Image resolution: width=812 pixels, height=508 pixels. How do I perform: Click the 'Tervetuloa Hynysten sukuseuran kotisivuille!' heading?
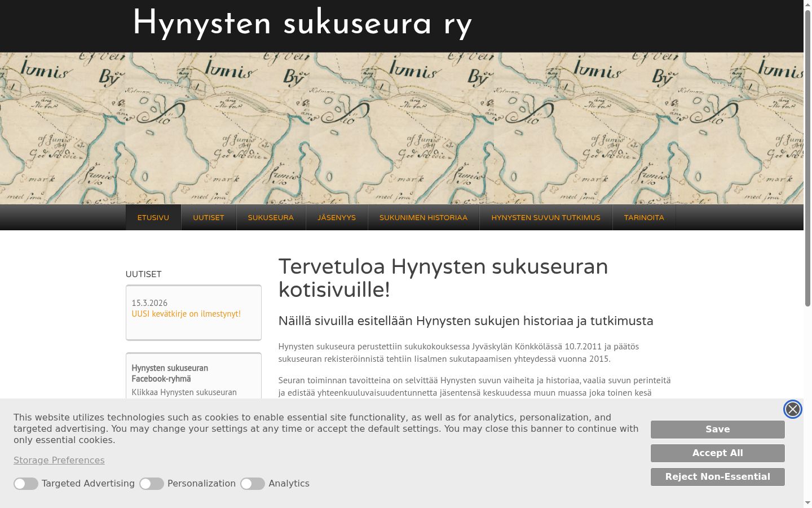pos(443,278)
